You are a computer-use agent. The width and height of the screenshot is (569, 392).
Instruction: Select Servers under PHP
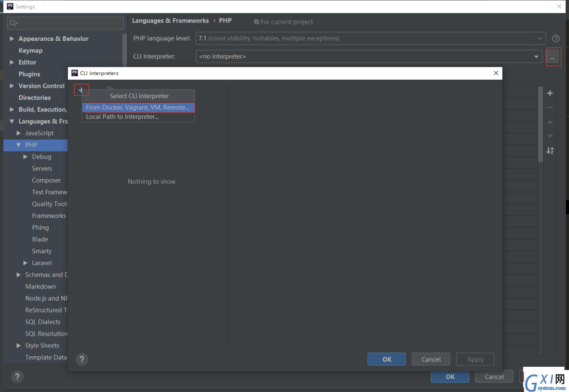click(x=42, y=169)
